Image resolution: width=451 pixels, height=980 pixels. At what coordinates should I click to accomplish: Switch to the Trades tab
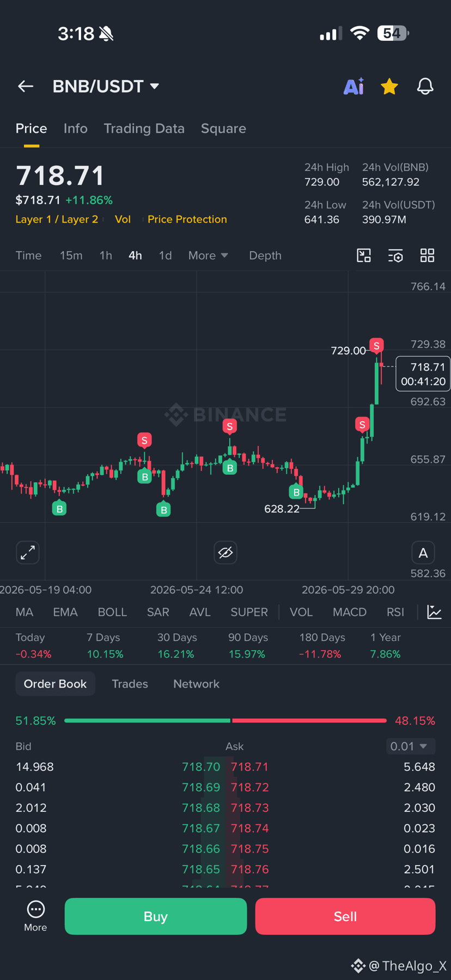tap(130, 684)
